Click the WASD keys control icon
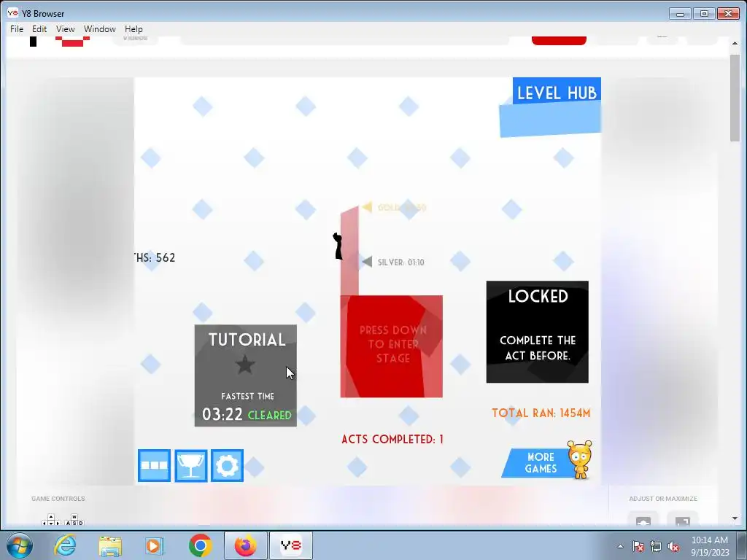Screen dimensions: 747x560 (74, 519)
